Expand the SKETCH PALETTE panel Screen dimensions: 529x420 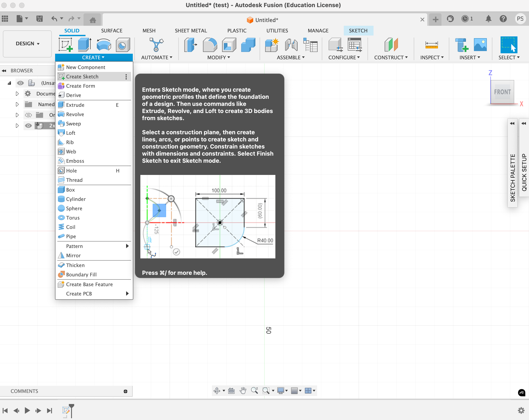tap(512, 123)
